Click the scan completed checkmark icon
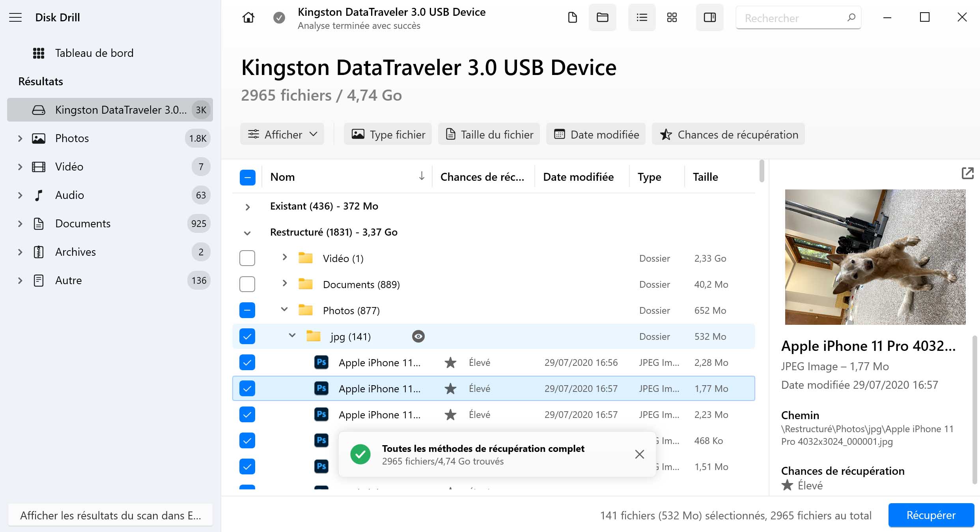The width and height of the screenshot is (980, 532). coord(279,17)
